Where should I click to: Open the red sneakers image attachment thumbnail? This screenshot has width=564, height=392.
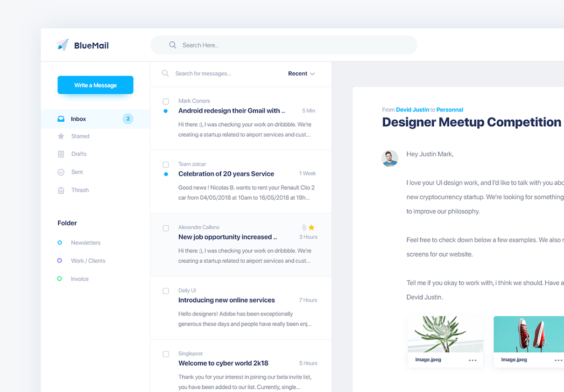(529, 334)
